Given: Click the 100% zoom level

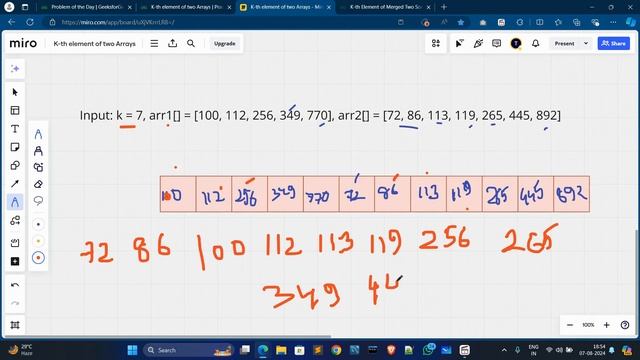Looking at the screenshot, I should [x=588, y=325].
